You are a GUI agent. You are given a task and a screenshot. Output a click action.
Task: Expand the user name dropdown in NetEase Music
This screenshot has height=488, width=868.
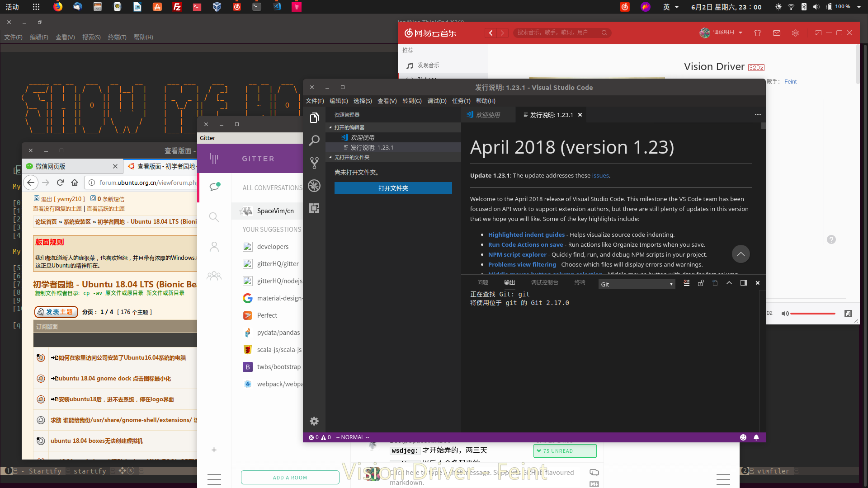click(741, 33)
